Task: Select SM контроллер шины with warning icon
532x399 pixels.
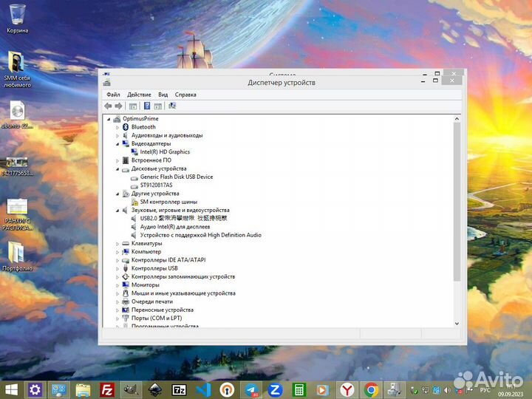Action: pos(168,202)
